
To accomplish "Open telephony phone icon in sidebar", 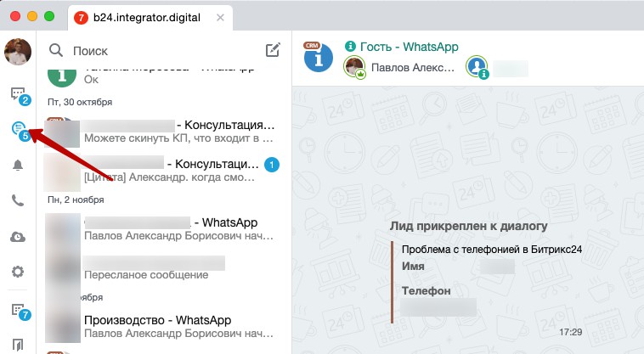I will coord(18,200).
